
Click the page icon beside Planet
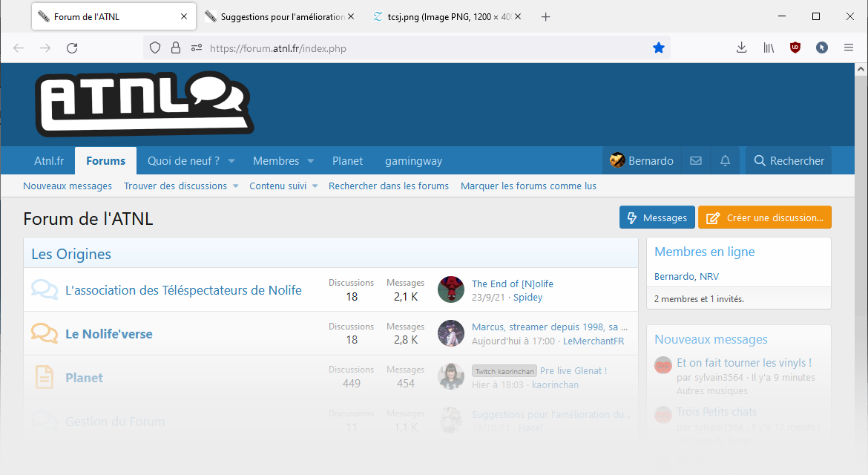[45, 377]
